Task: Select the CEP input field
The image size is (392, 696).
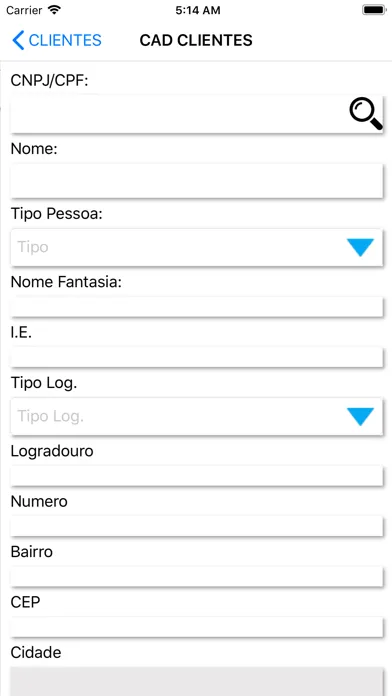Action: (197, 627)
